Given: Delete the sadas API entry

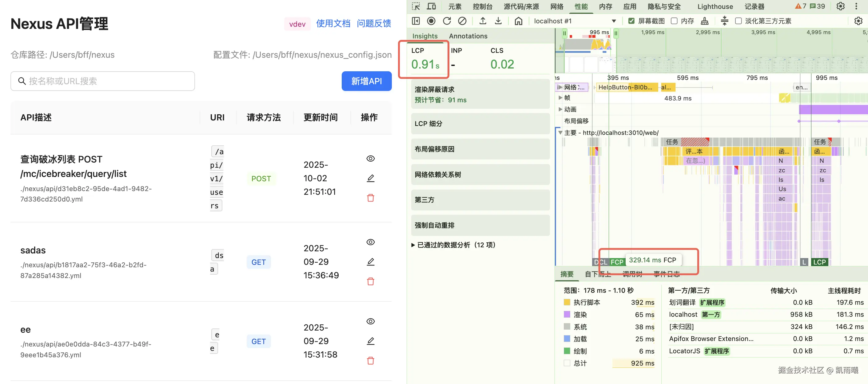Looking at the screenshot, I should [370, 281].
